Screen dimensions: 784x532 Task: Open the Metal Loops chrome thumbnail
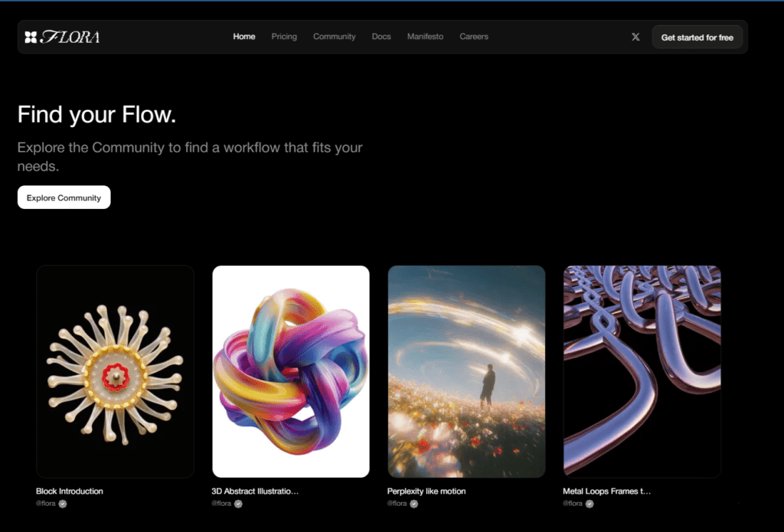click(x=642, y=371)
